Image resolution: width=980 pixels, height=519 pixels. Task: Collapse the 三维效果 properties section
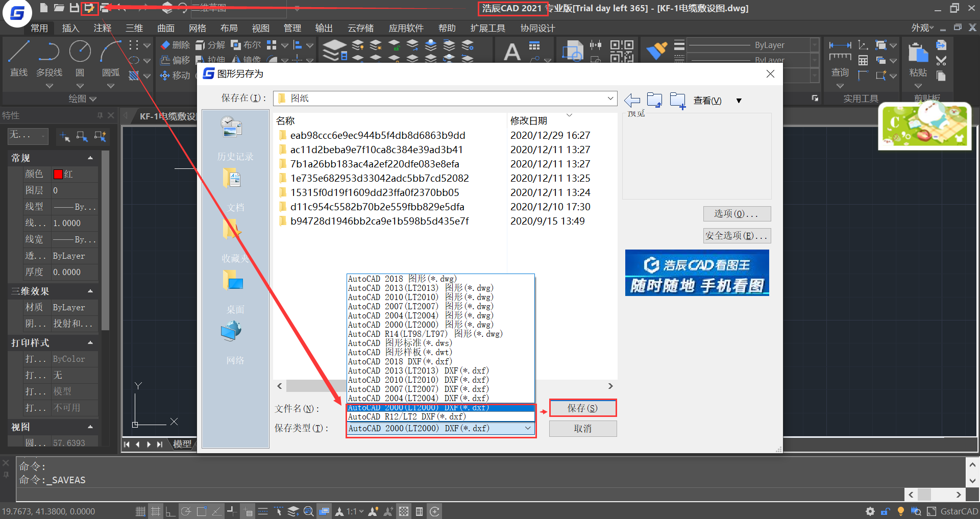pyautogui.click(x=90, y=291)
